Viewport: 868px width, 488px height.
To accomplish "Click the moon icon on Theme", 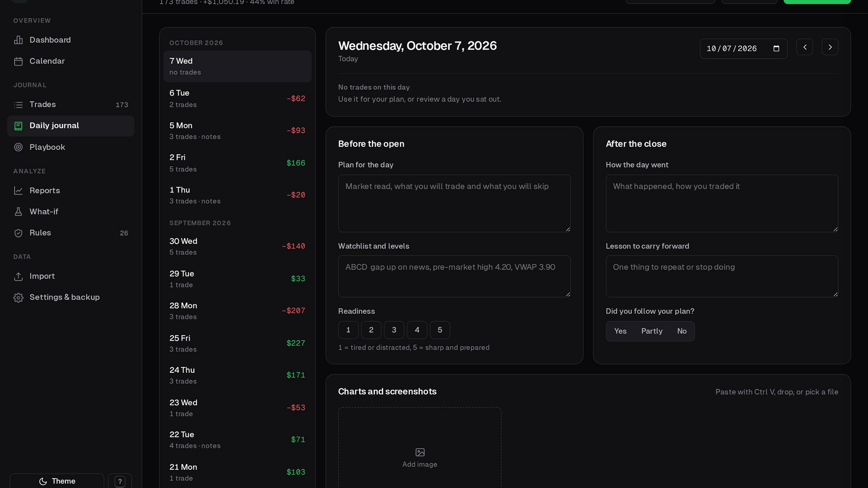I will point(43,481).
